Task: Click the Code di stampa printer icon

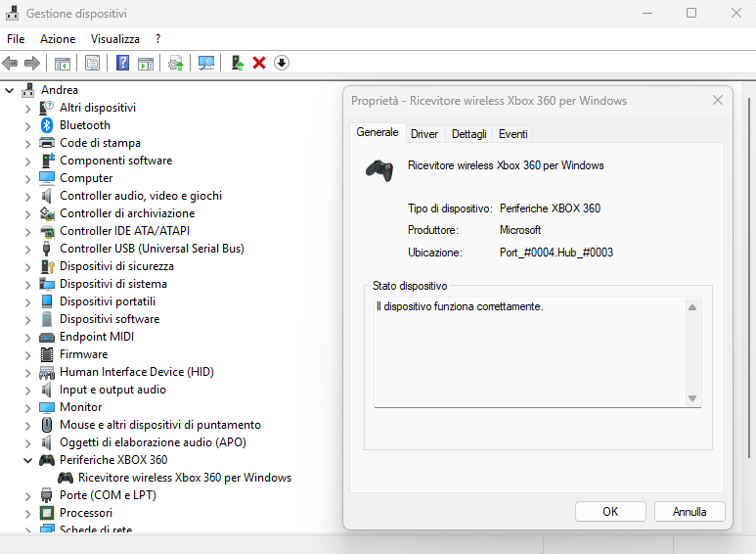Action: (47, 143)
